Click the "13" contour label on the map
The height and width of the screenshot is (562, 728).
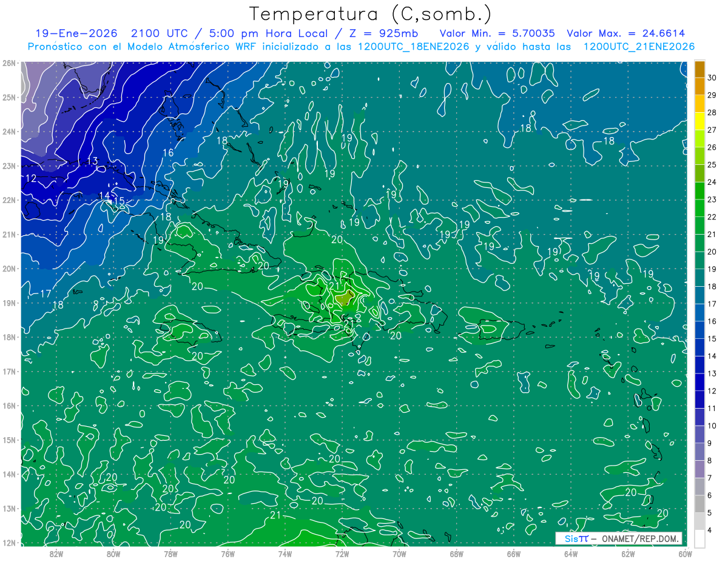(92, 161)
